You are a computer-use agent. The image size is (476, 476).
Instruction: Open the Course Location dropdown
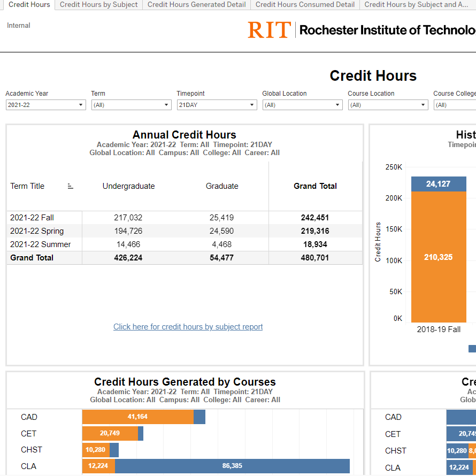[x=388, y=105]
